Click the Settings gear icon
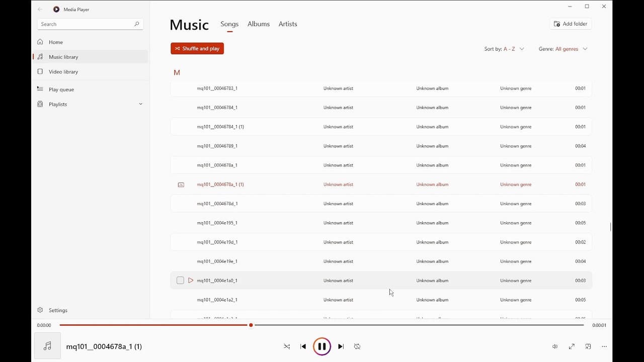The width and height of the screenshot is (644, 362). [x=40, y=310]
